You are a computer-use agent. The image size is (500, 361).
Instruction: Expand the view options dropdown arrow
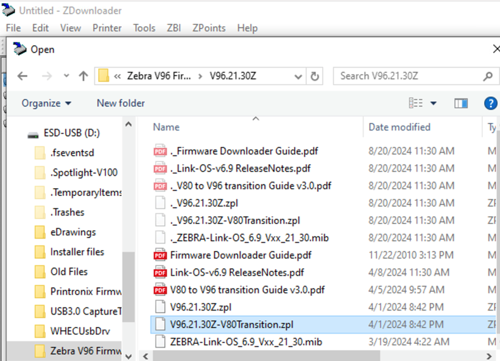tap(433, 103)
